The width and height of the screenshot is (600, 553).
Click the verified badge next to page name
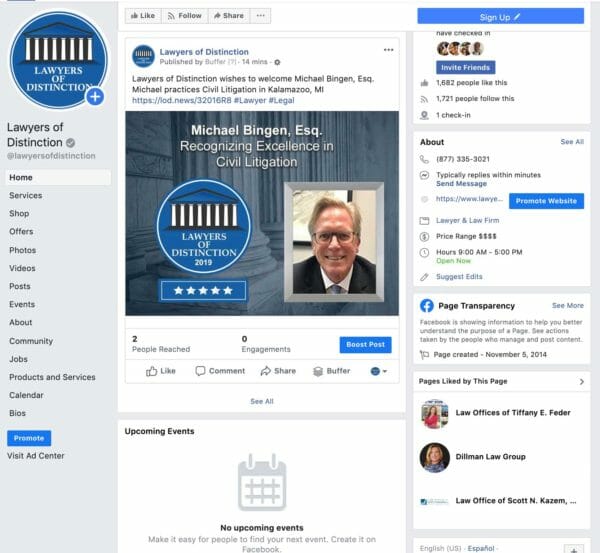click(x=70, y=143)
